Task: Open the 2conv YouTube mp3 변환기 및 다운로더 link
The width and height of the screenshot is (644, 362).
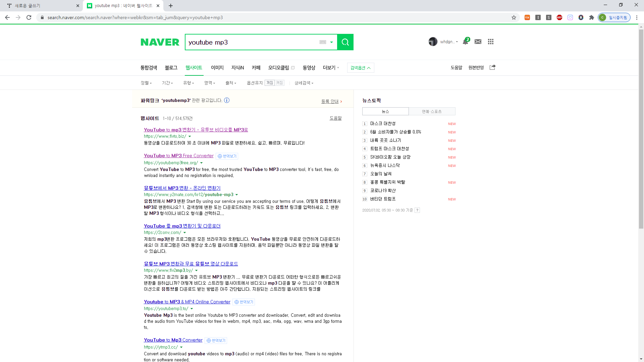Action: [x=182, y=226]
